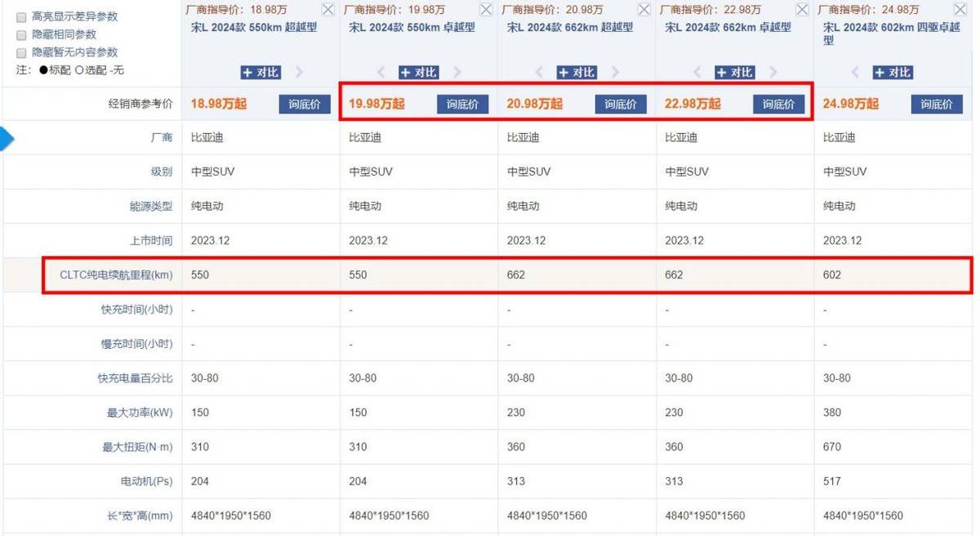The height and width of the screenshot is (536, 980).
Task: Add 662km 超越型 to compare via +对比
Action: coord(577,73)
